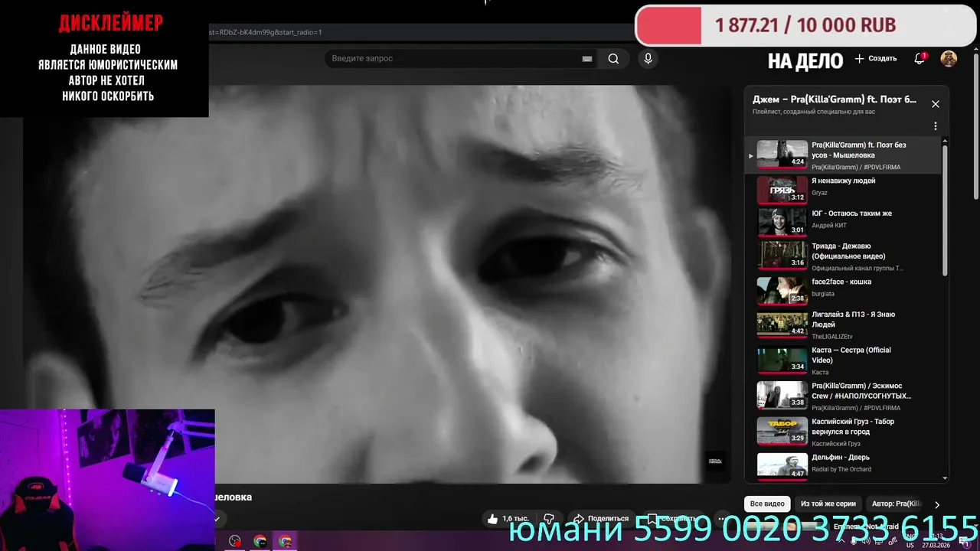Click the playlist scrollbar thumb
This screenshot has width=980, height=551.
pyautogui.click(x=945, y=210)
